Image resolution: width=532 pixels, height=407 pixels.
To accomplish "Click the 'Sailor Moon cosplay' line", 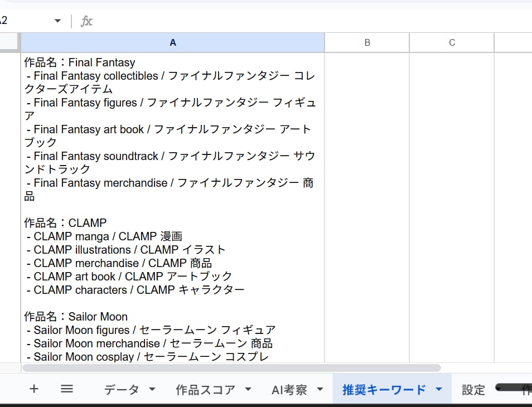I will pos(148,357).
